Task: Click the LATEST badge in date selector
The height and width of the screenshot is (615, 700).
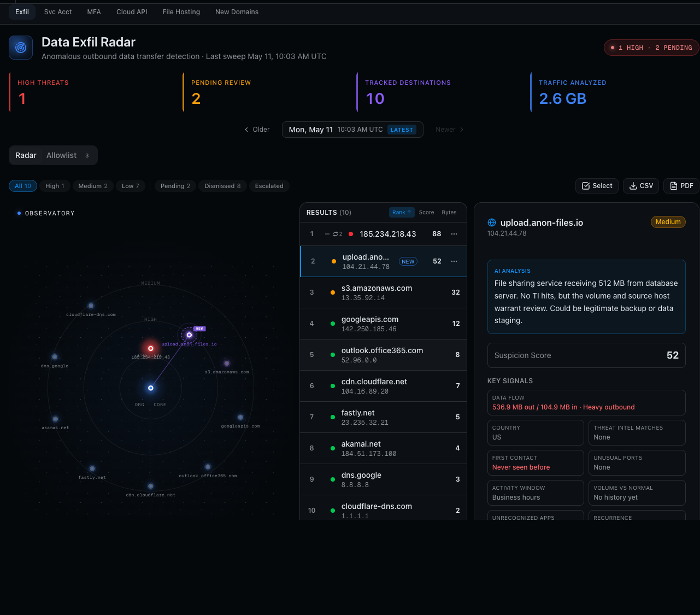Action: click(x=402, y=130)
